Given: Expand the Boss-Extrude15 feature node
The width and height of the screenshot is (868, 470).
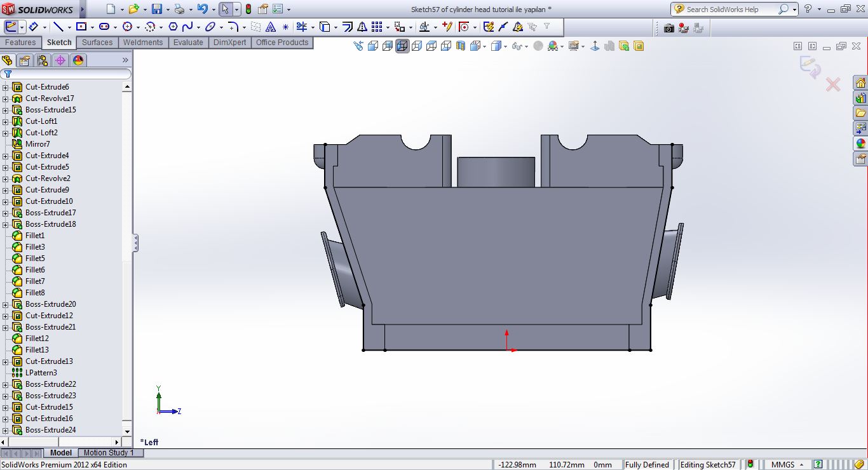Looking at the screenshot, I should 6,110.
